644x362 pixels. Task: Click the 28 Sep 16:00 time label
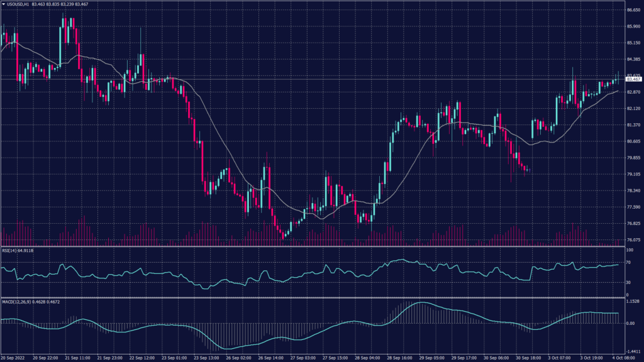coord(400,357)
